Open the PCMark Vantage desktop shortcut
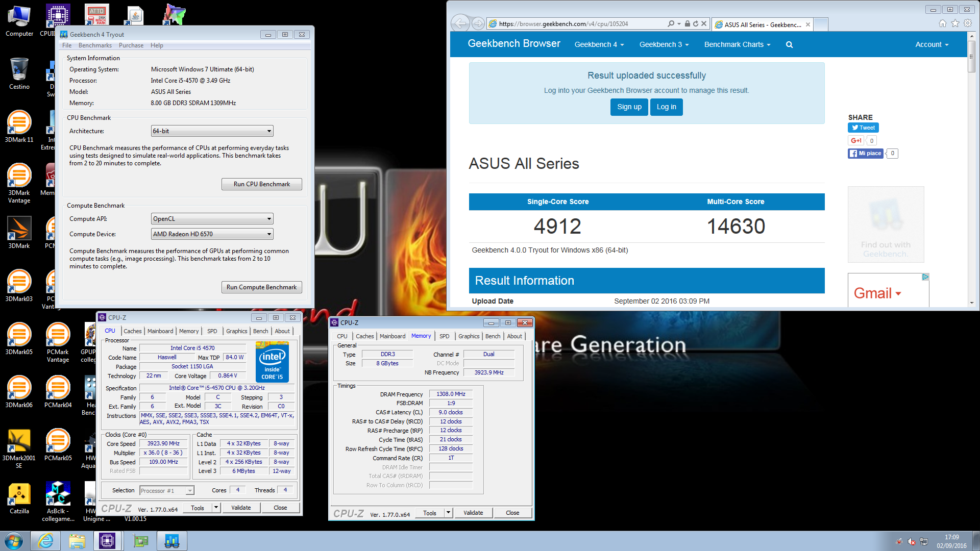The image size is (980, 551). pos(58,342)
